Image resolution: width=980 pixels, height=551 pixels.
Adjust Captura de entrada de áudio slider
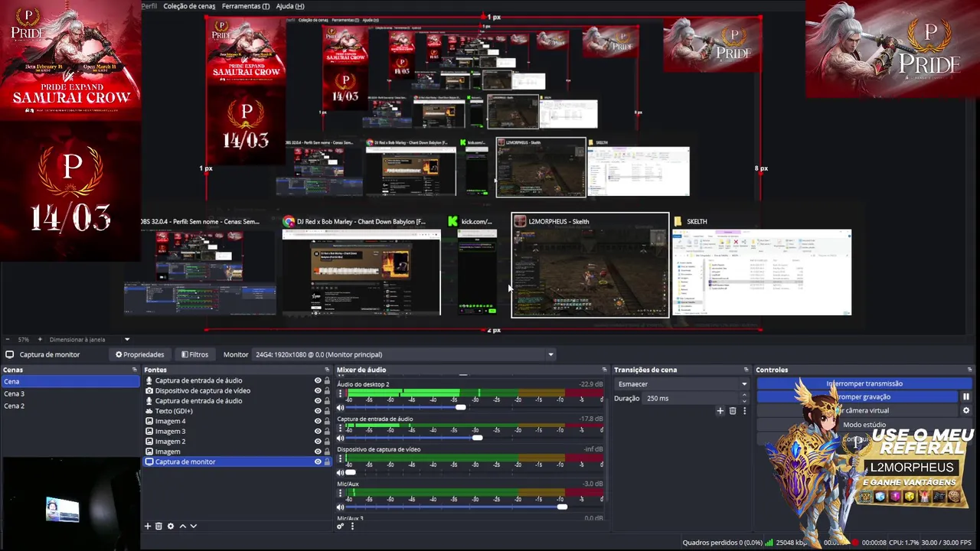[477, 438]
